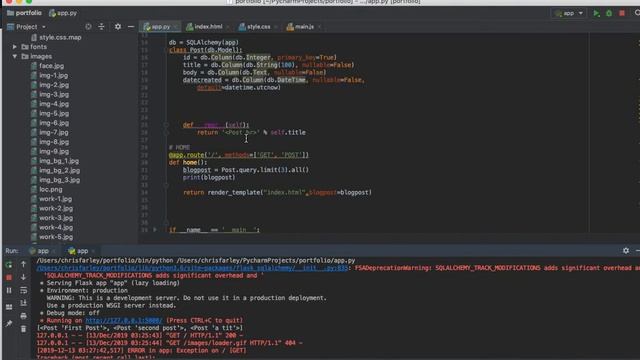Viewport: 640px width, 360px height.
Task: Toggle soft-wrap in the Run console
Action: [23, 290]
